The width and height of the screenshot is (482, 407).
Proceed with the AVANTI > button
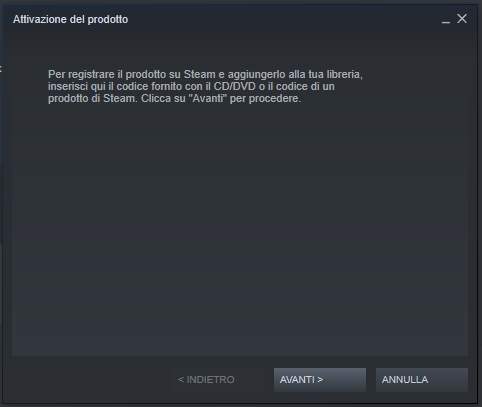320,380
